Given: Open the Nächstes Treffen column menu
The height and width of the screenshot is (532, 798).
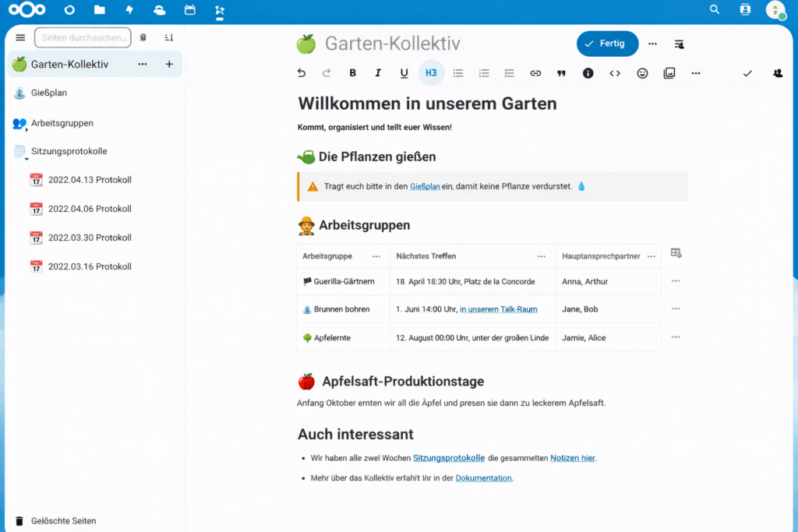Looking at the screenshot, I should coord(542,255).
